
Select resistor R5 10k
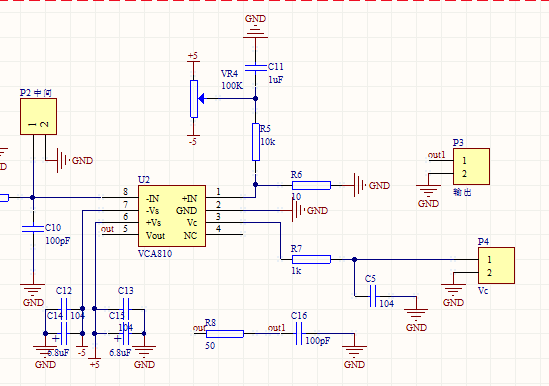(x=256, y=142)
